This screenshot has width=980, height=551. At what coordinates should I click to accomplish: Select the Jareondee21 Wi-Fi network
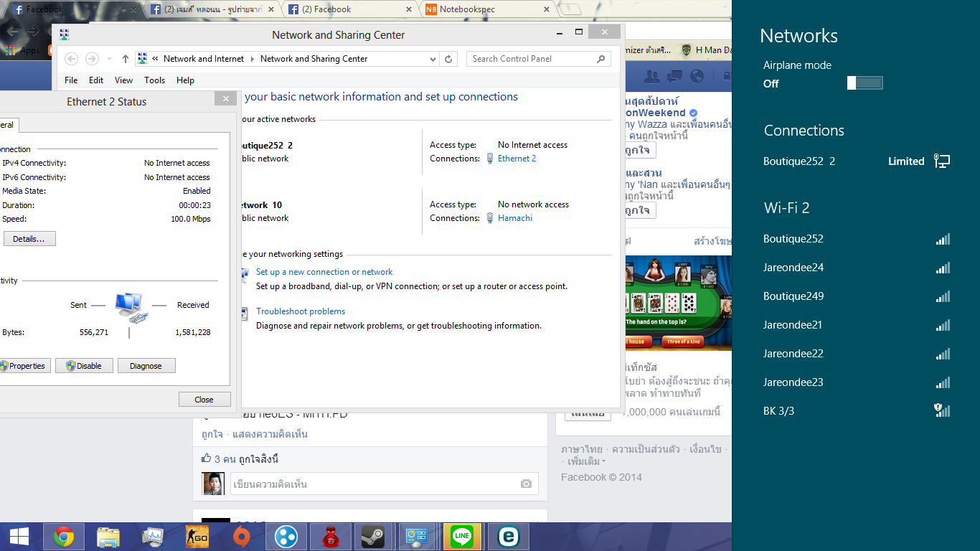(x=856, y=325)
